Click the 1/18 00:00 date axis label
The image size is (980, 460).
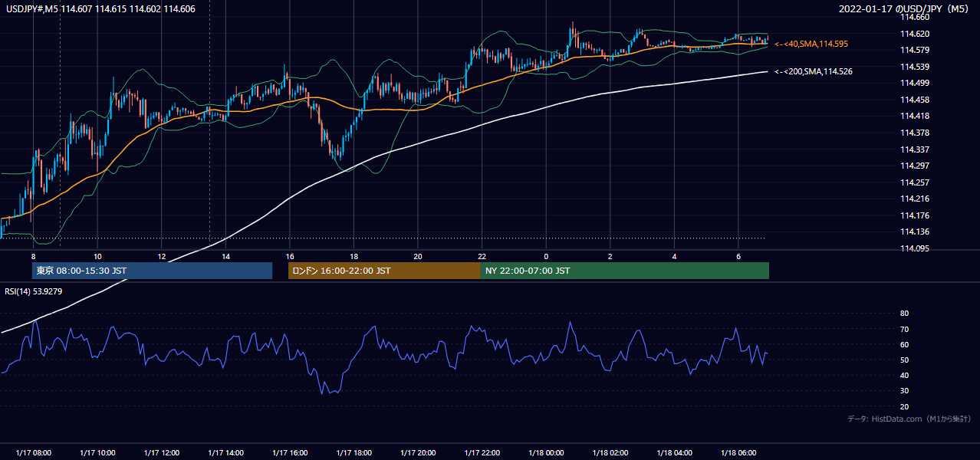[546, 452]
